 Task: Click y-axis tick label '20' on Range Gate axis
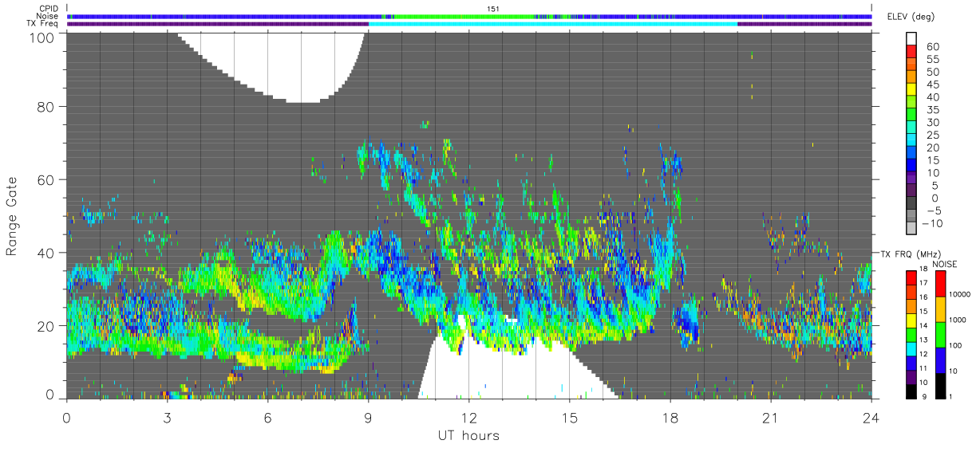click(x=46, y=326)
